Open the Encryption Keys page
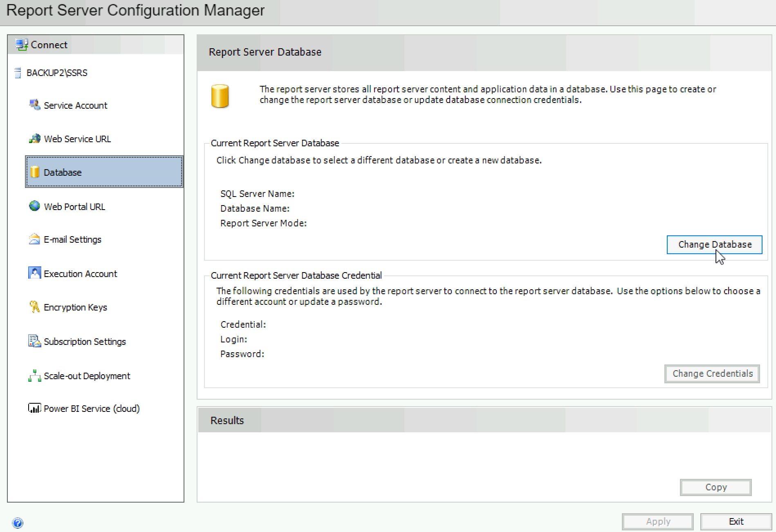 (x=76, y=307)
